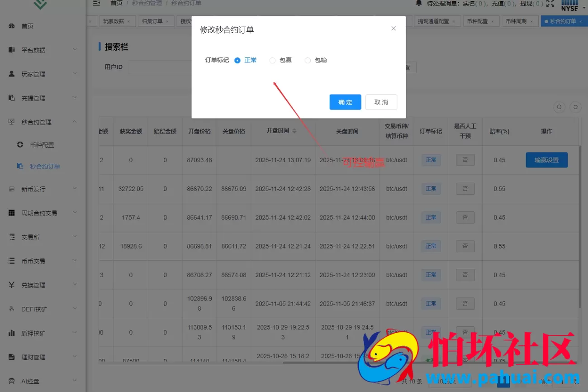
Task: Click the 充提管理 sidebar icon
Action: click(x=12, y=98)
